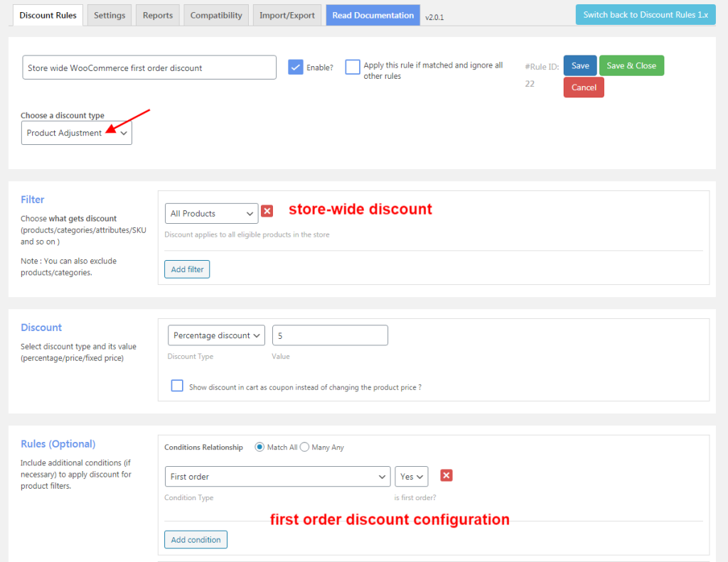Add a new filter

coord(186,269)
